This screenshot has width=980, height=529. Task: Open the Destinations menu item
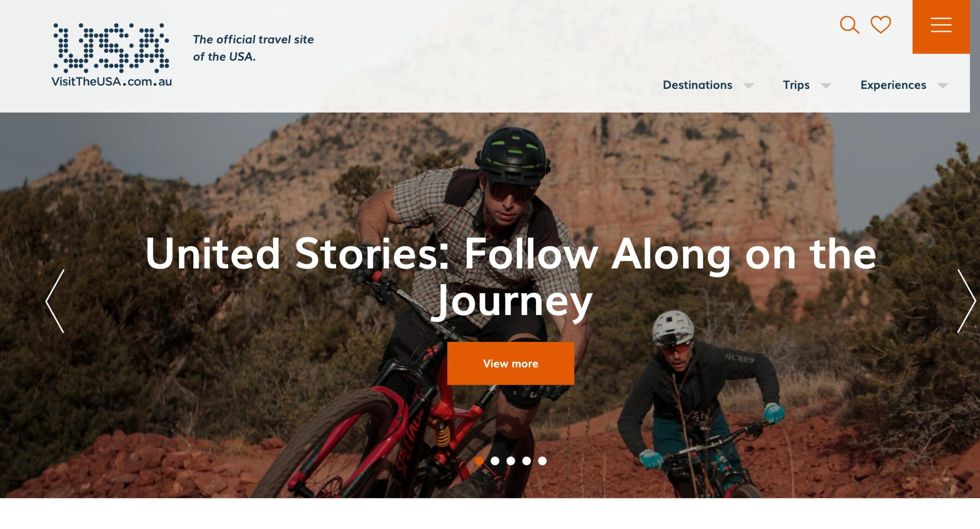coord(697,85)
